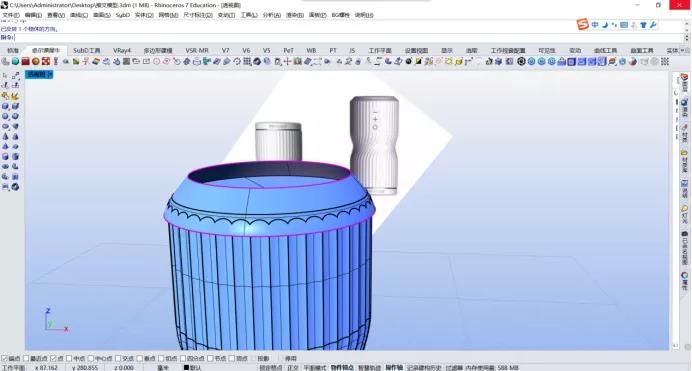
Task: Toggle 正交 ortho mode in status bar
Action: click(293, 367)
